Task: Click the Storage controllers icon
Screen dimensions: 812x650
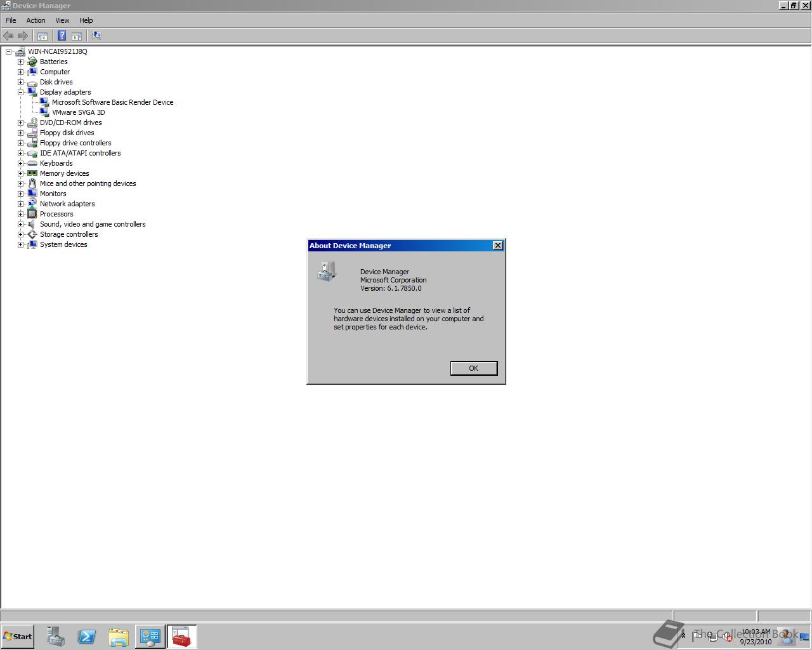Action: 32,234
